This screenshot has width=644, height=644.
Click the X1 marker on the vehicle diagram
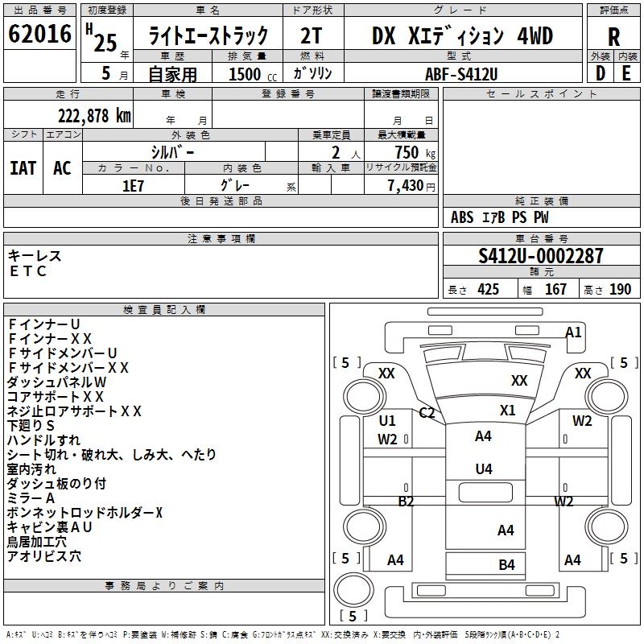click(507, 410)
